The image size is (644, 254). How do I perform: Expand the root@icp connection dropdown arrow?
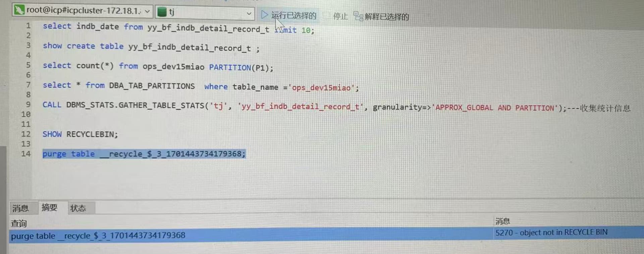(x=147, y=11)
